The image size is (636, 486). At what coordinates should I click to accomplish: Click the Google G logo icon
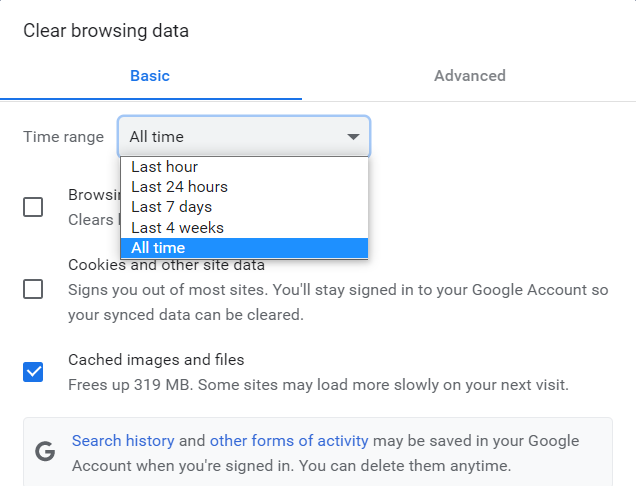tap(45, 451)
